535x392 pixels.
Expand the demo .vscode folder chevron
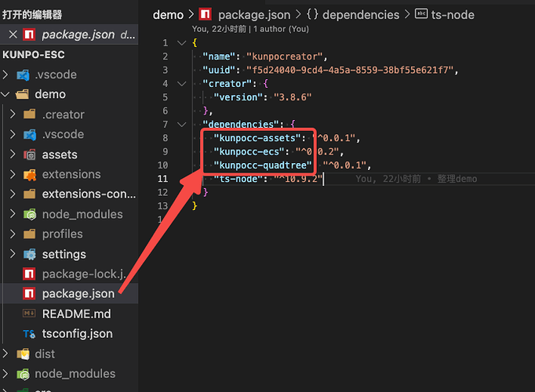click(x=13, y=134)
